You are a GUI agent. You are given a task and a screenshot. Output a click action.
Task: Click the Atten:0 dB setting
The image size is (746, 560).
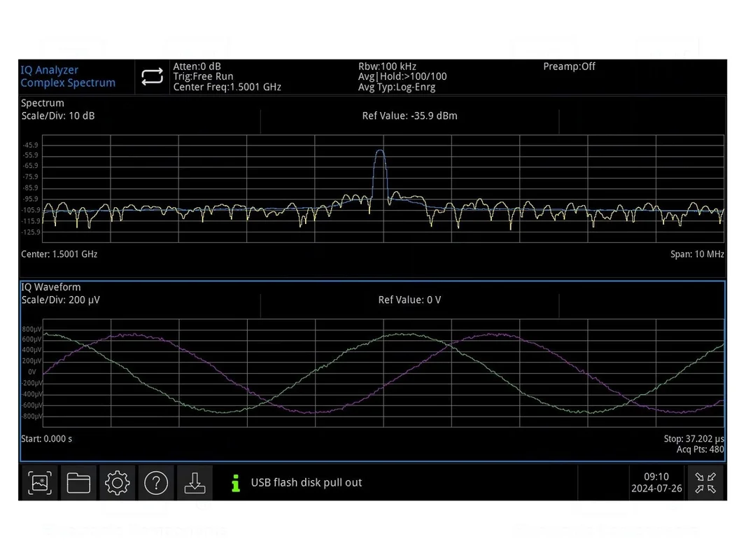197,66
